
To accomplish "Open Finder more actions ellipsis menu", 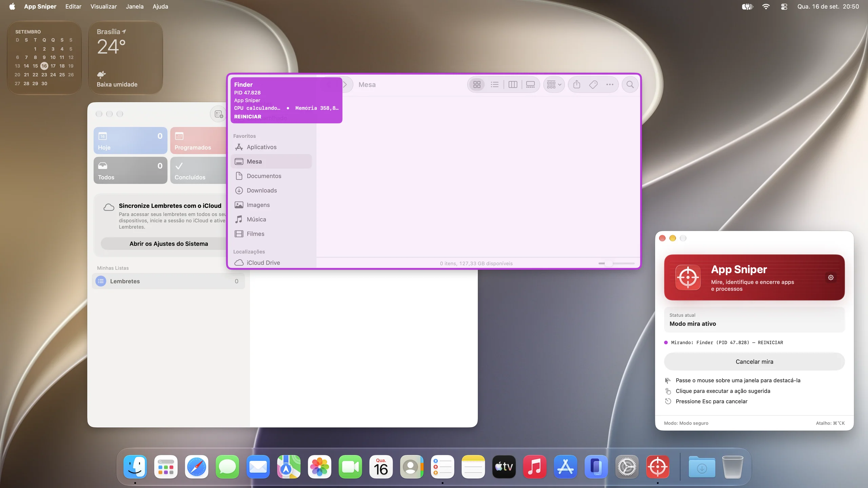I will (610, 85).
